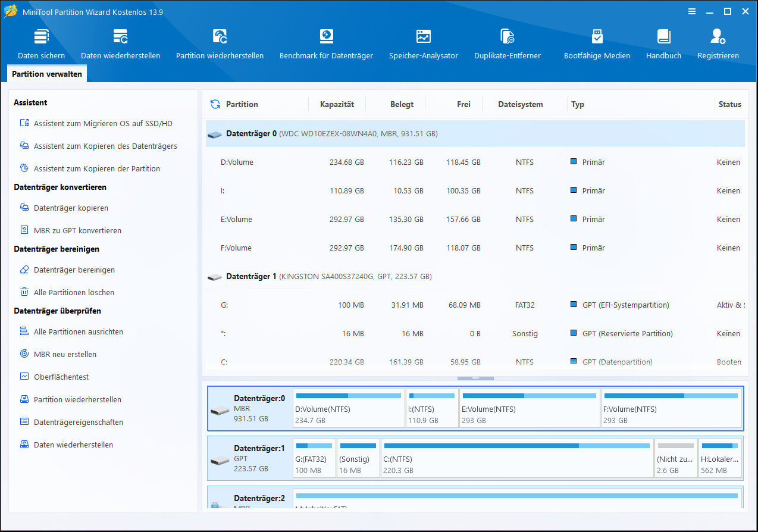The width and height of the screenshot is (758, 532).
Task: Open Bootfähige Medien creator
Action: 597,44
